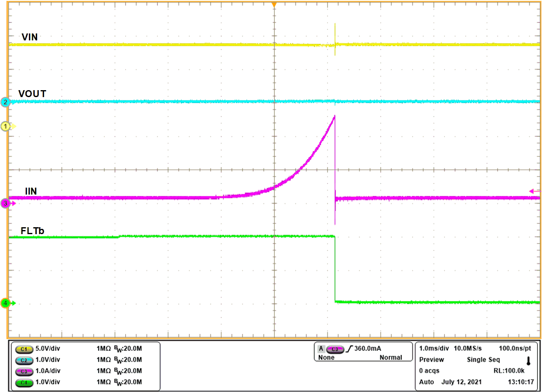Image resolution: width=544 pixels, height=392 pixels.
Task: Click the channel 2 1MΩ impedance readout
Action: pyautogui.click(x=104, y=360)
